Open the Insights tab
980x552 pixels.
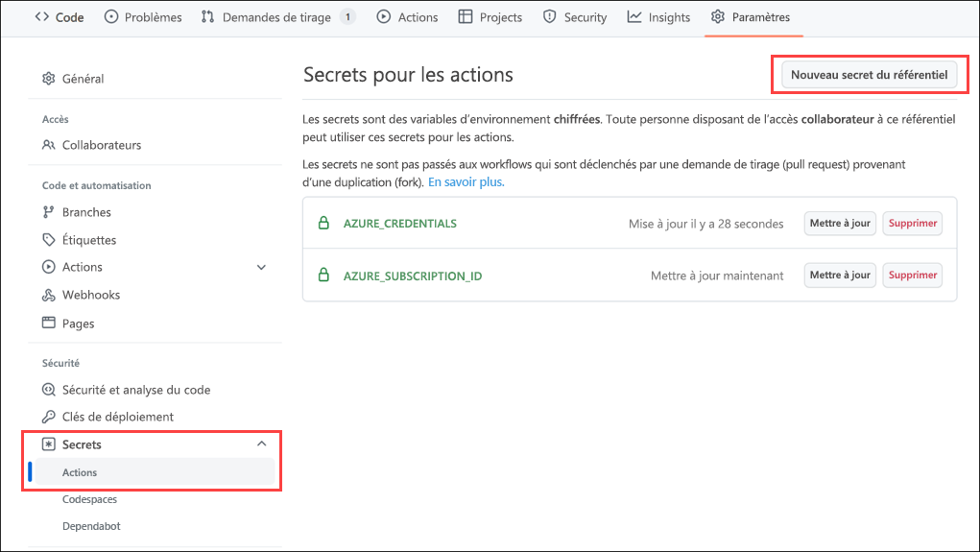click(658, 17)
